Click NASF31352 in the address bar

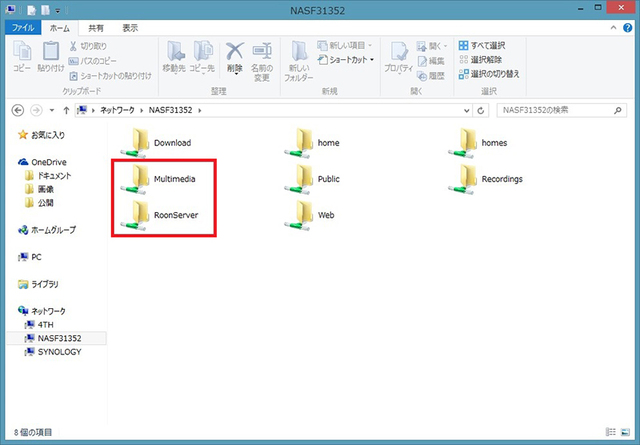click(x=170, y=110)
